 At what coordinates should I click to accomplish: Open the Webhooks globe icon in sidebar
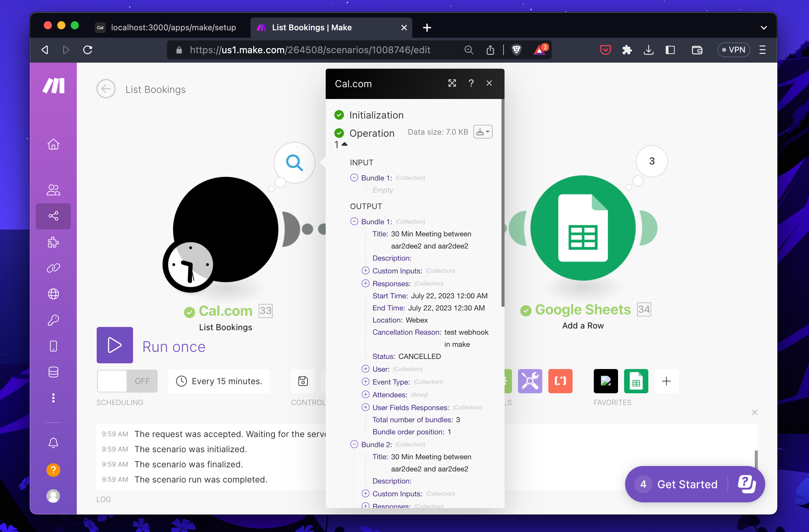tap(53, 294)
